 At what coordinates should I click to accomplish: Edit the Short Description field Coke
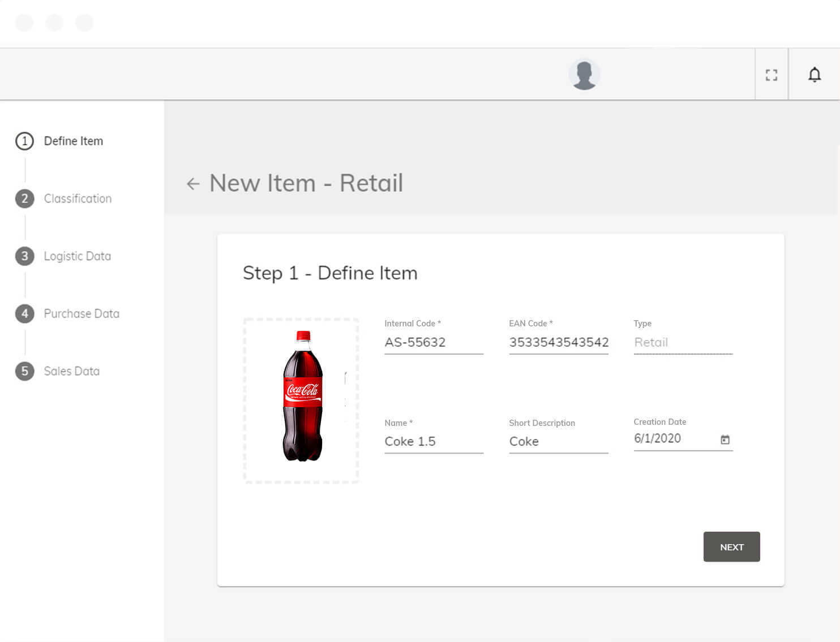(x=559, y=442)
